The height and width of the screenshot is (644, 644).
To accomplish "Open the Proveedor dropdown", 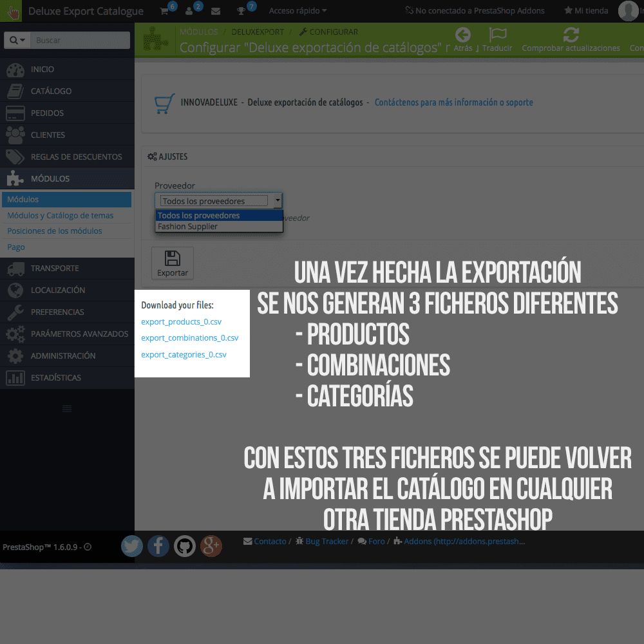I will (x=218, y=201).
